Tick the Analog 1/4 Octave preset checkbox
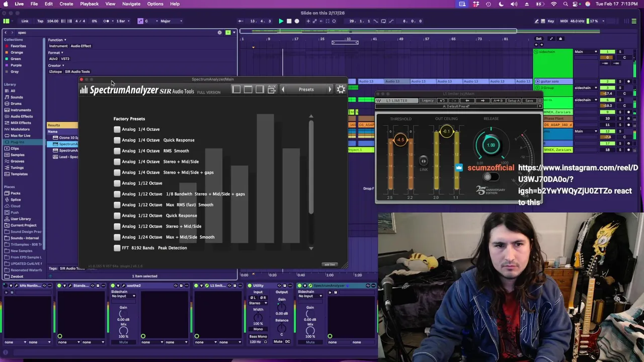This screenshot has width=644, height=362. [x=117, y=129]
